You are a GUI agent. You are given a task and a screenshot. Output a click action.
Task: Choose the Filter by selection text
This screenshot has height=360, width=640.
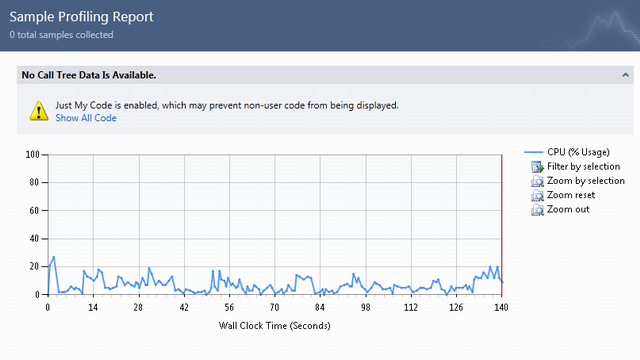pos(583,167)
